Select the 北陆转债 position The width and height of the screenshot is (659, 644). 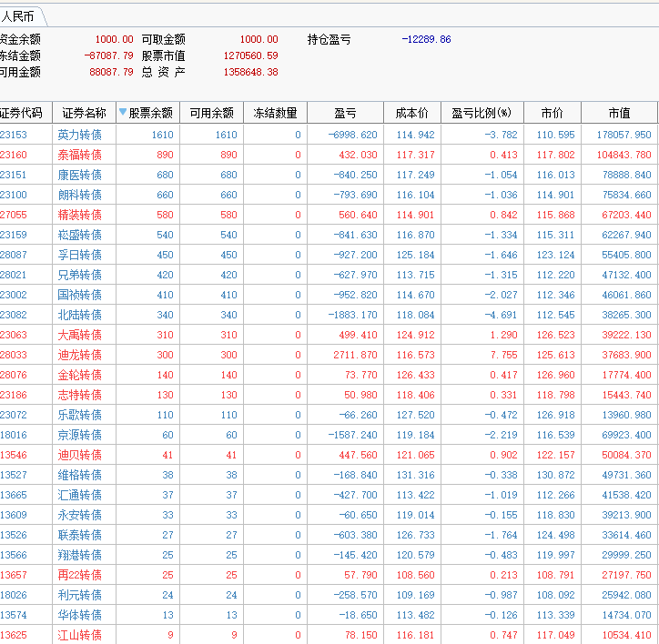(80, 315)
